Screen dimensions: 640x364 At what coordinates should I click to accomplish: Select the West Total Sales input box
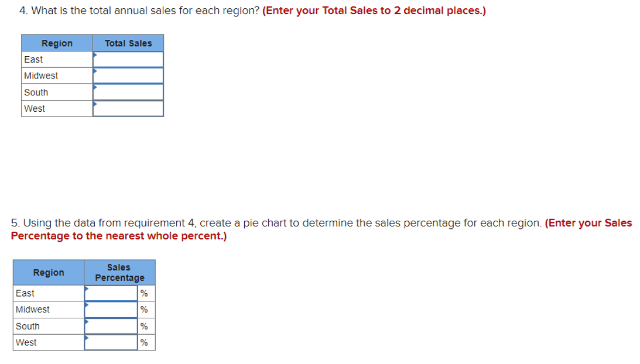click(128, 108)
